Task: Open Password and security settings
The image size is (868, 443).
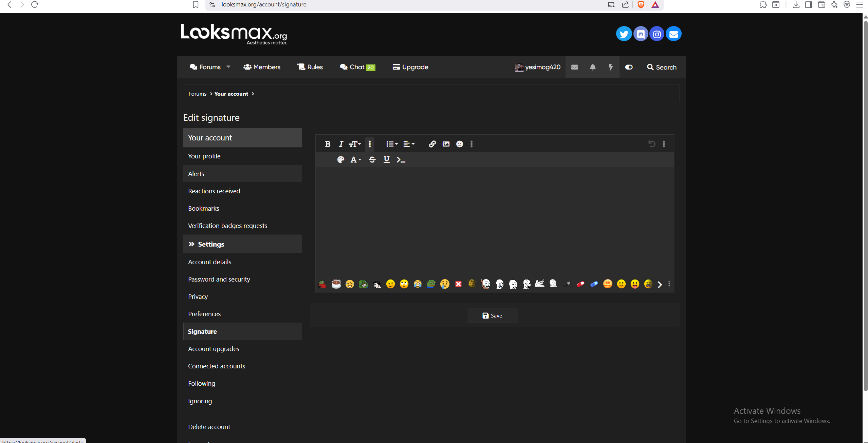Action: click(219, 279)
